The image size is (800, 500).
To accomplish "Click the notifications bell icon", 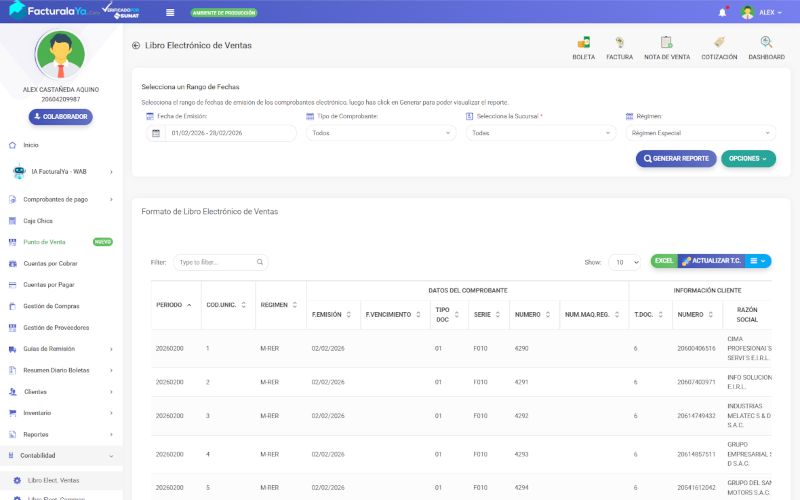I will pyautogui.click(x=722, y=12).
